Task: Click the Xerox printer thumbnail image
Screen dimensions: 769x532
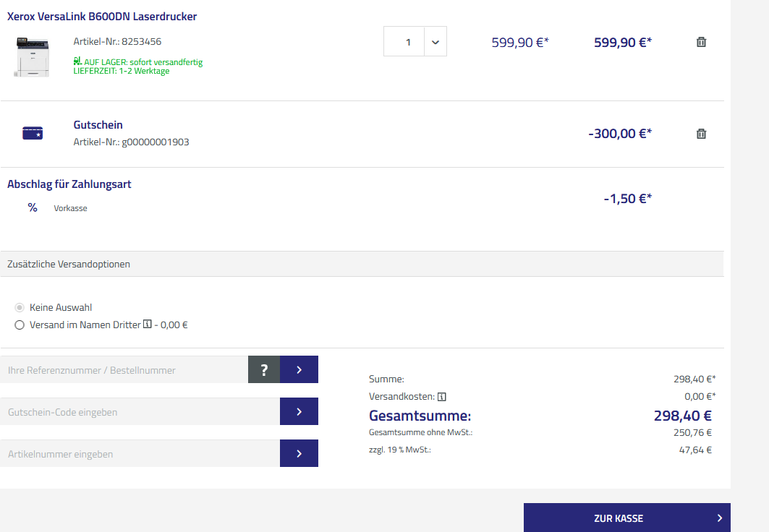Action: tap(32, 57)
